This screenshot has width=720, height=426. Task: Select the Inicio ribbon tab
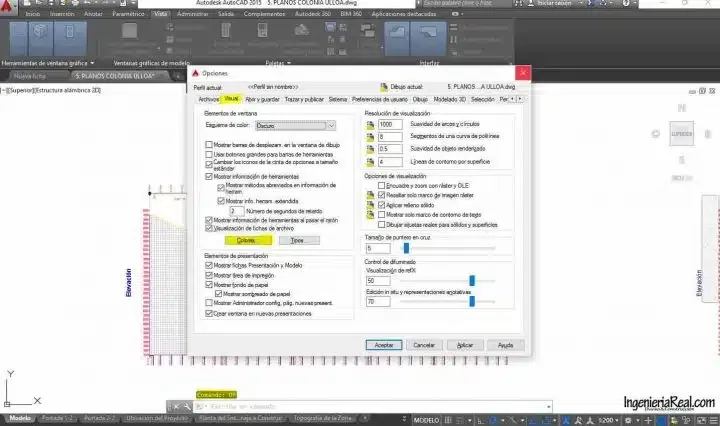click(33, 14)
